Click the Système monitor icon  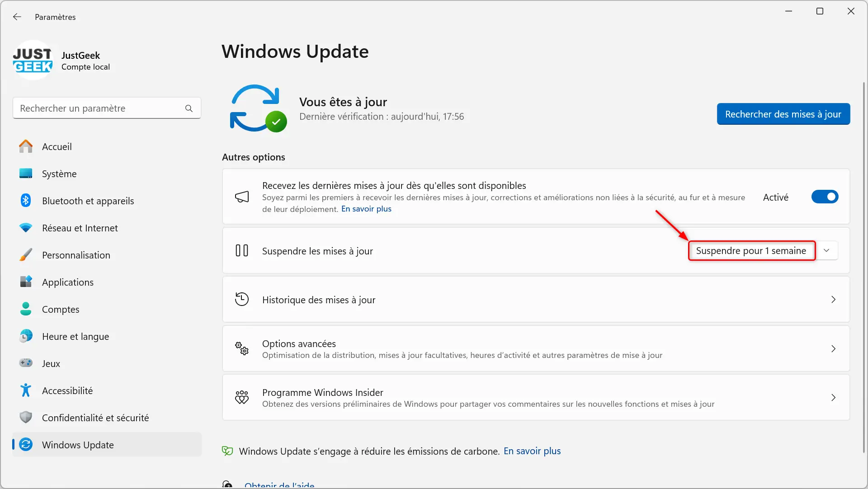coord(26,174)
